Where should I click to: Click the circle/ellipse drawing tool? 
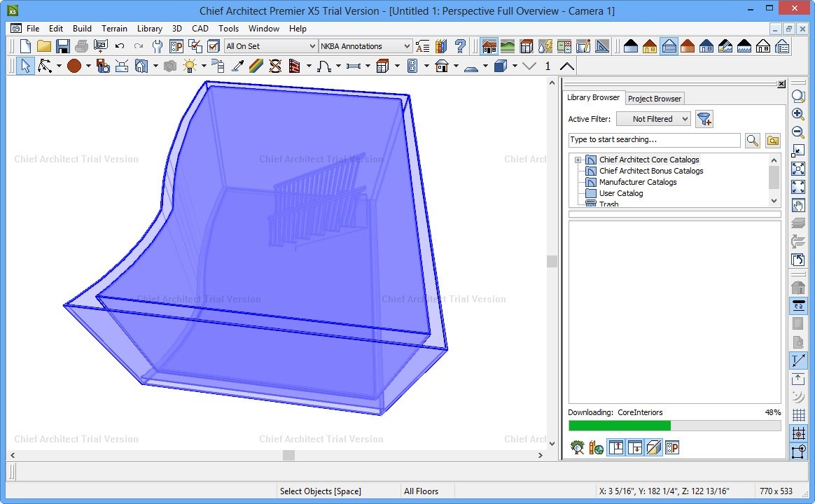coord(74,66)
